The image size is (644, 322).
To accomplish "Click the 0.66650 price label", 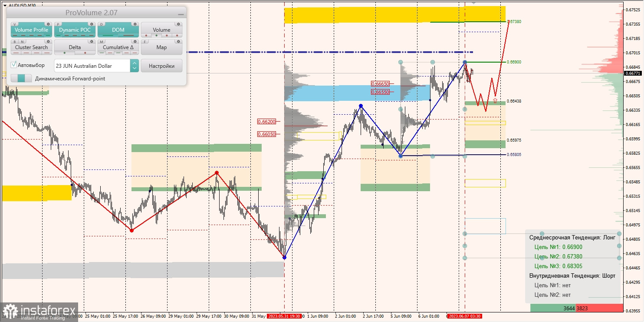I will click(x=380, y=83).
